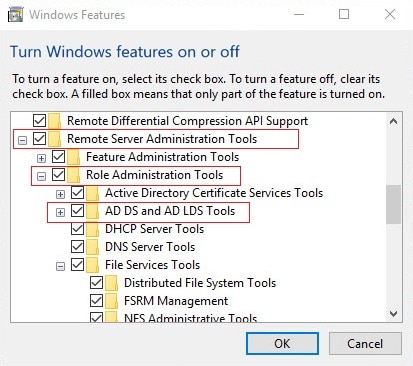Select the Remote Differential Compression API Support label

coord(187,121)
